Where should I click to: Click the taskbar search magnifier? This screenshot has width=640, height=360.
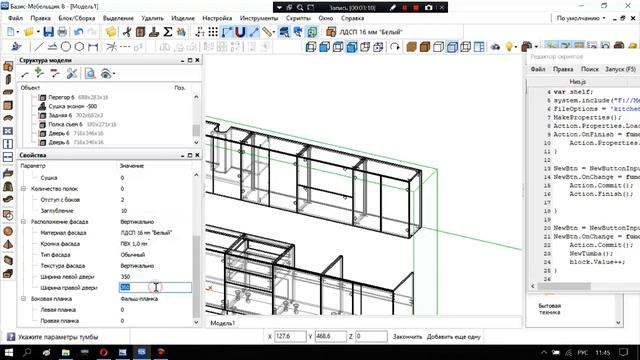27,352
